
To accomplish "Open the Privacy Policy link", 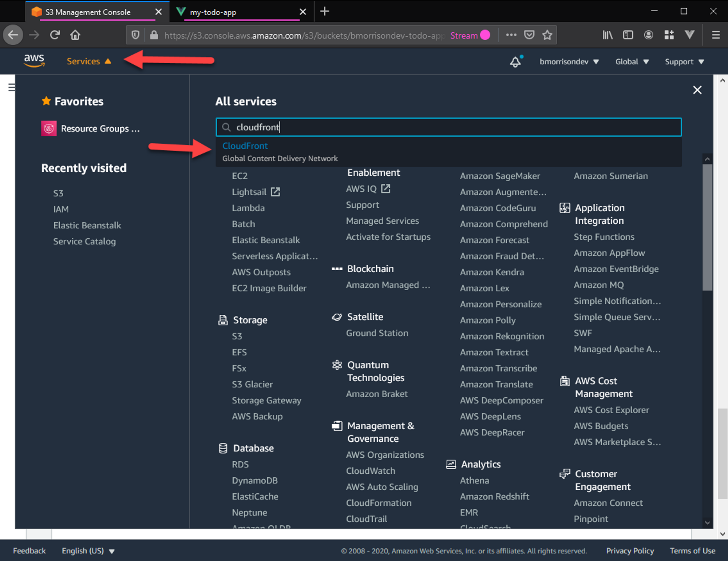I will coord(630,551).
